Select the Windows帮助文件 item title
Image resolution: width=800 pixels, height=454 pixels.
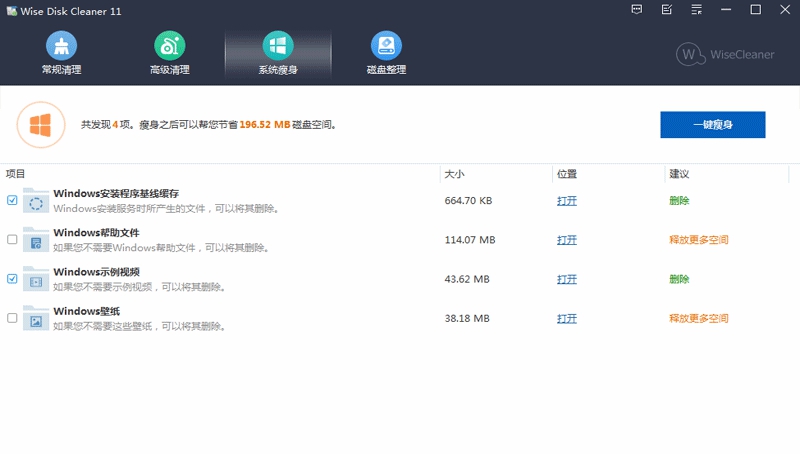click(96, 233)
